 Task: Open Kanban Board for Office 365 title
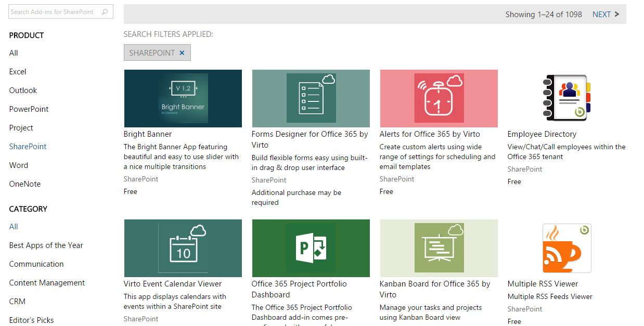[x=435, y=289]
